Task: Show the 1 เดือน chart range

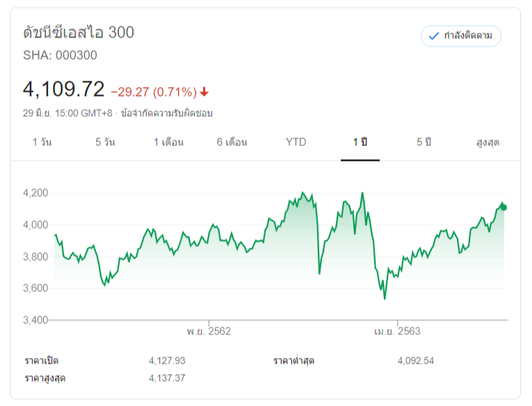Action: tap(168, 143)
